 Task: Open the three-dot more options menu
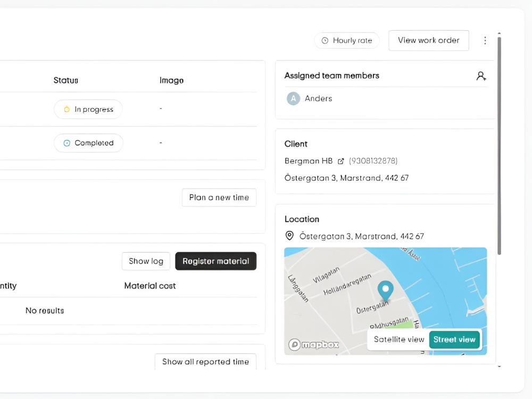tap(485, 41)
